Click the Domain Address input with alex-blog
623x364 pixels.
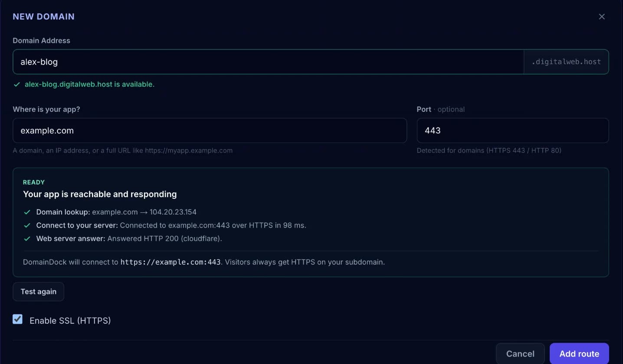268,62
